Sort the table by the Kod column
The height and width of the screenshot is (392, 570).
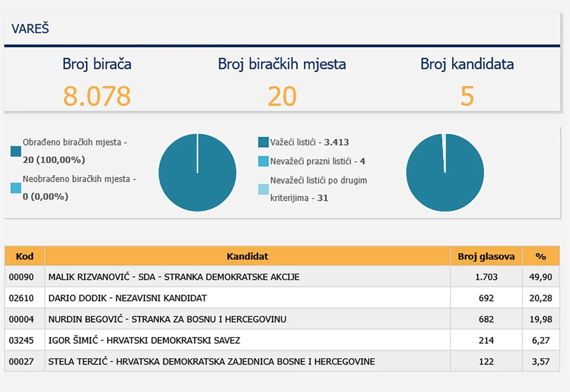click(x=24, y=256)
